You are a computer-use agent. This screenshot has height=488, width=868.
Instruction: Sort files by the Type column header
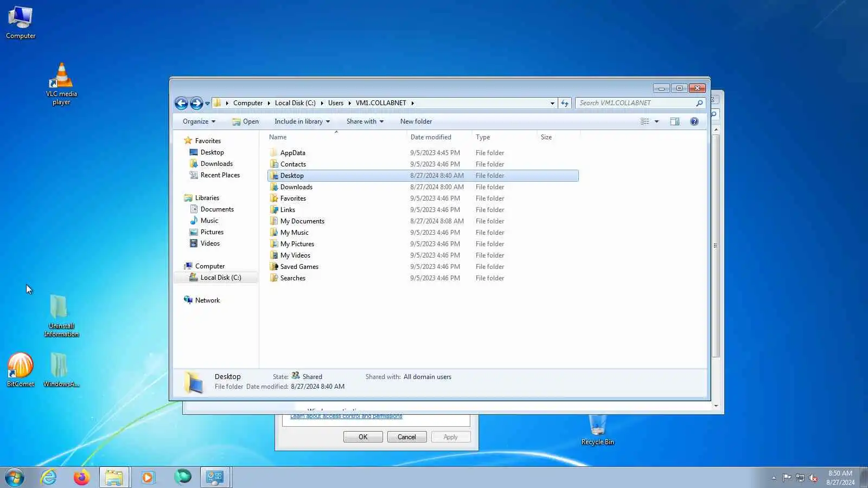(505, 137)
